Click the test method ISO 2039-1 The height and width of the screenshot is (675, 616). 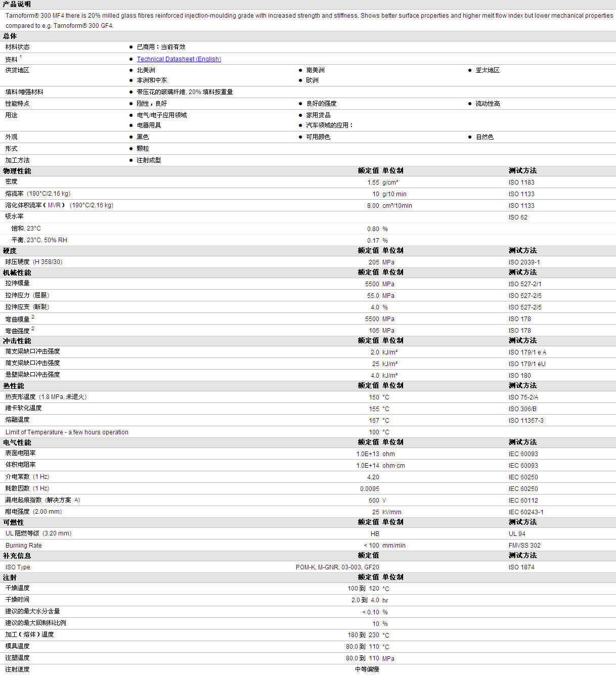click(524, 262)
